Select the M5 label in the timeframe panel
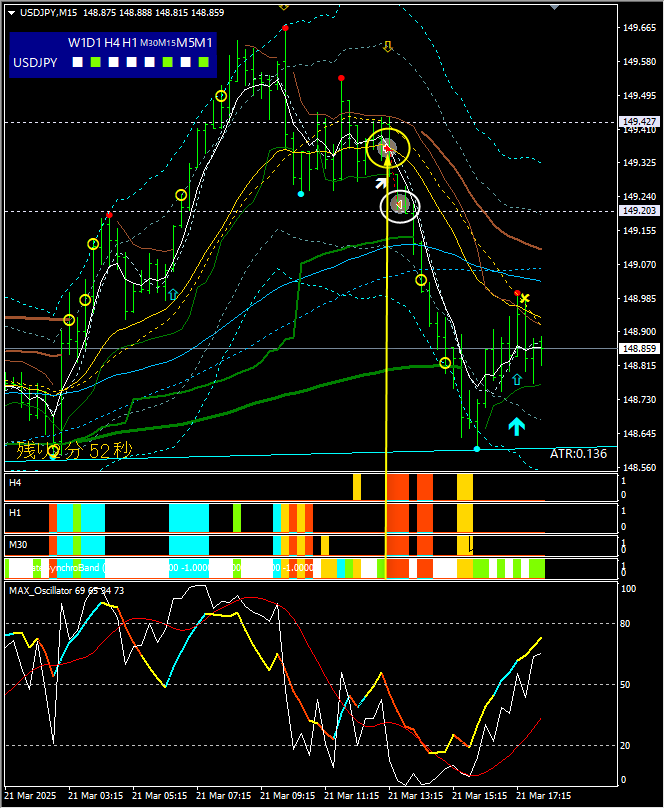 185,43
